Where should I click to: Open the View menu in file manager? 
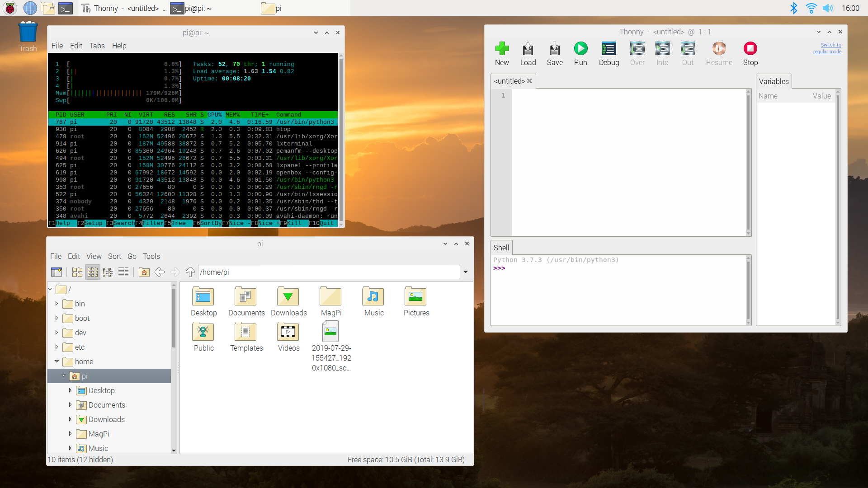[93, 256]
